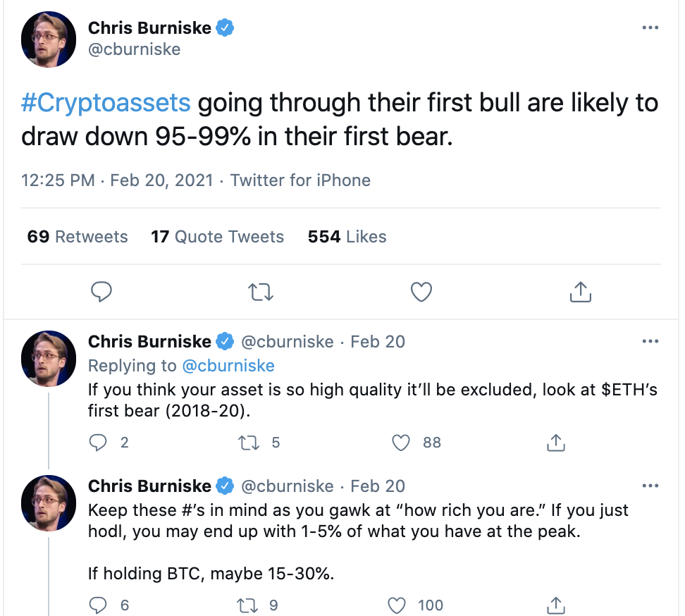The height and width of the screenshot is (616, 685).
Task: Share the hodl reply tweet
Action: coord(555,605)
